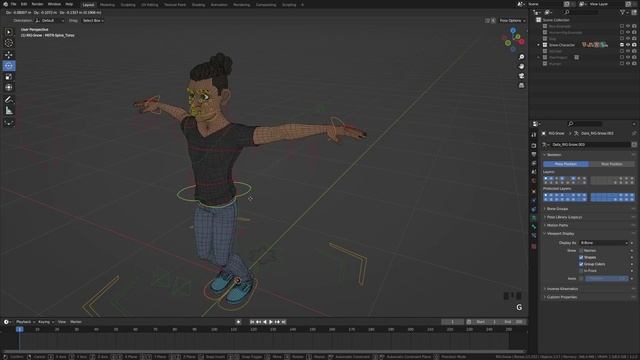
Task: Open the Pose Options dropdown
Action: pos(512,20)
